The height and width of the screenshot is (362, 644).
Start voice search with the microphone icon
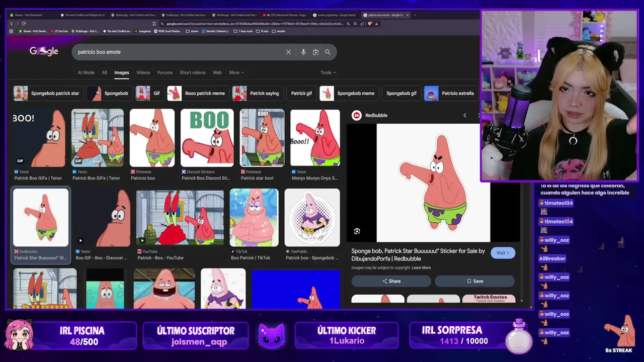(x=303, y=52)
